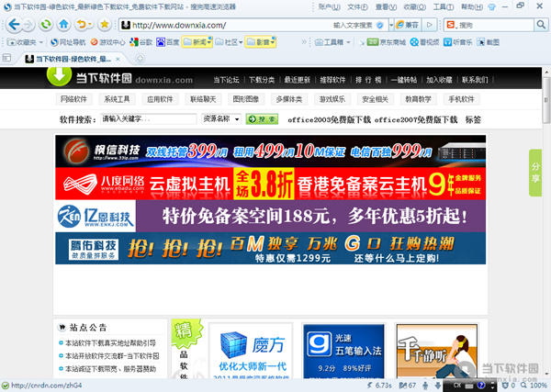Click the lightning 6.73s speed indicator

pos(378,386)
